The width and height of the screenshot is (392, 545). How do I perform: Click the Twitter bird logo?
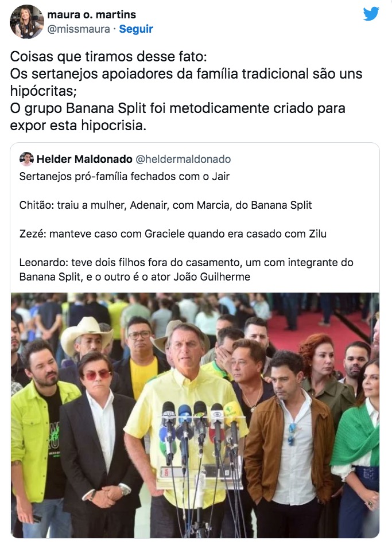(x=371, y=14)
